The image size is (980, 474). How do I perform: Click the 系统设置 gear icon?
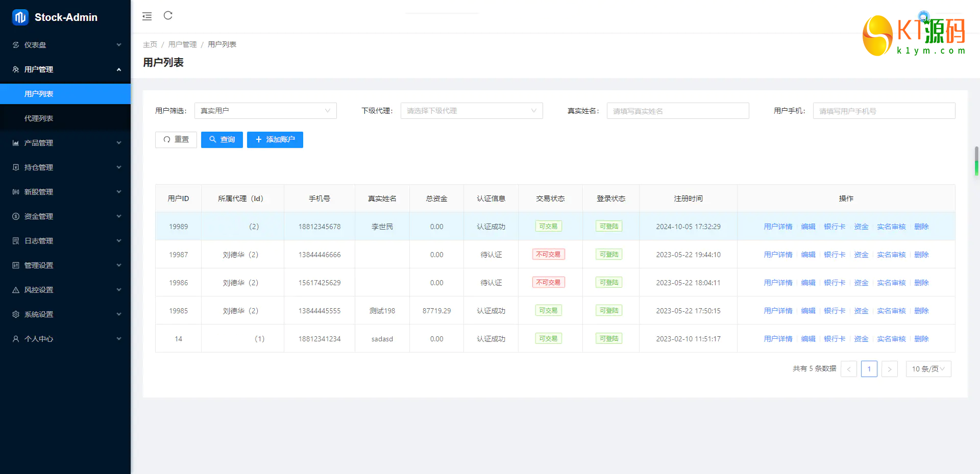pos(16,314)
